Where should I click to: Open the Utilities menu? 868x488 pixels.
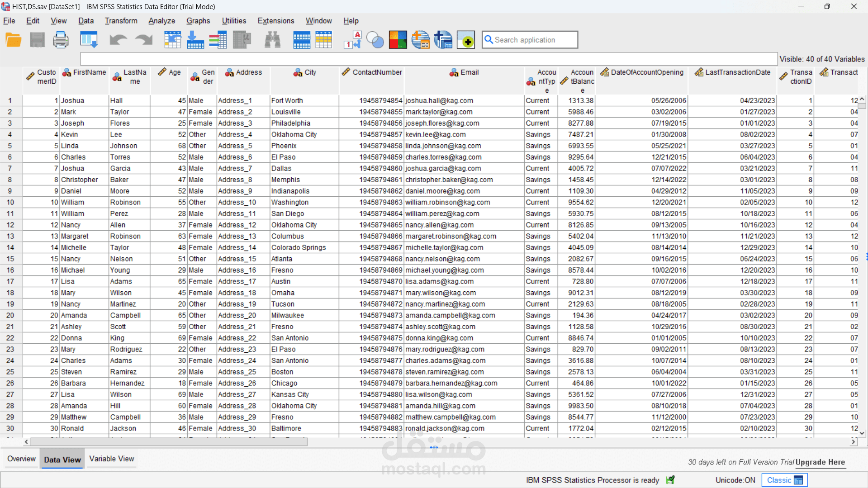pos(234,21)
